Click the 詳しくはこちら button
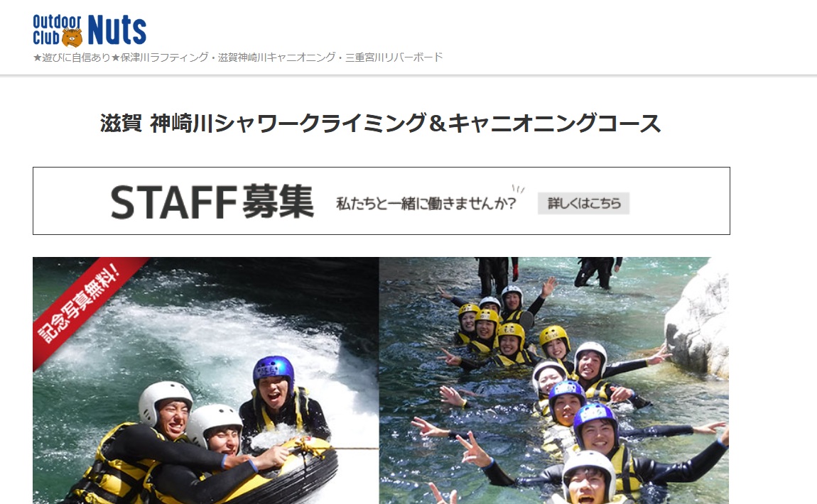Screen dimensions: 817x504 click(583, 203)
